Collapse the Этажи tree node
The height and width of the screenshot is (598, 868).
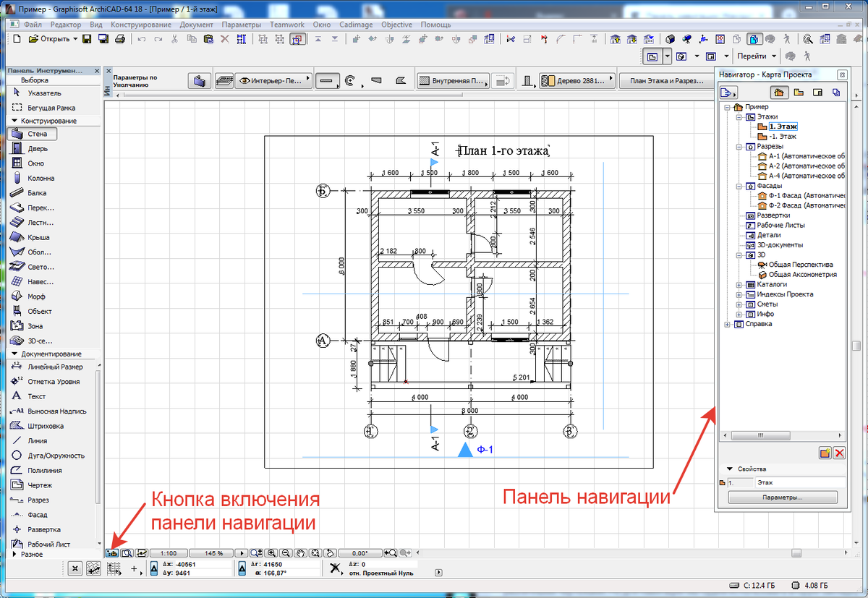(x=739, y=116)
